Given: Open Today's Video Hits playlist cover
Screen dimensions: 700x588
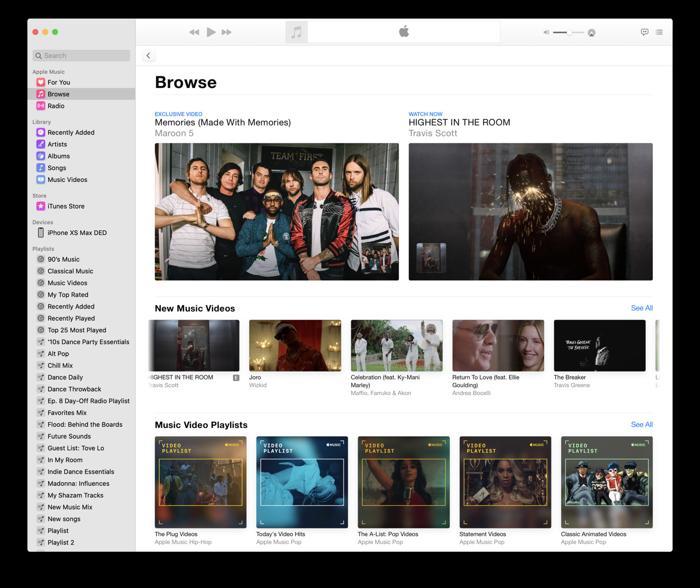Looking at the screenshot, I should coord(302,482).
